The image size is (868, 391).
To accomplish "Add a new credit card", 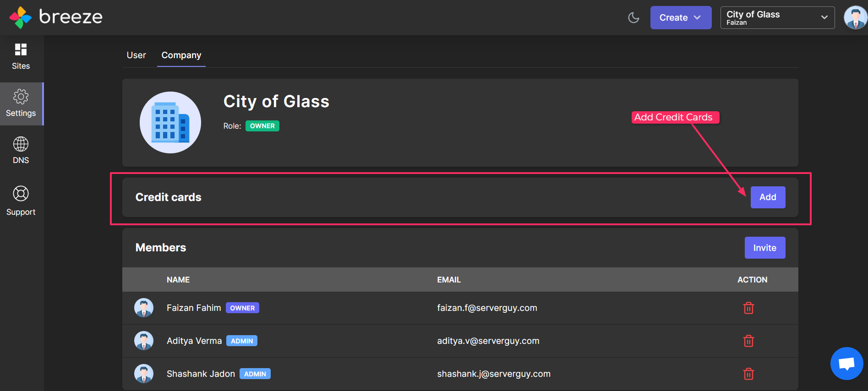I will point(768,197).
